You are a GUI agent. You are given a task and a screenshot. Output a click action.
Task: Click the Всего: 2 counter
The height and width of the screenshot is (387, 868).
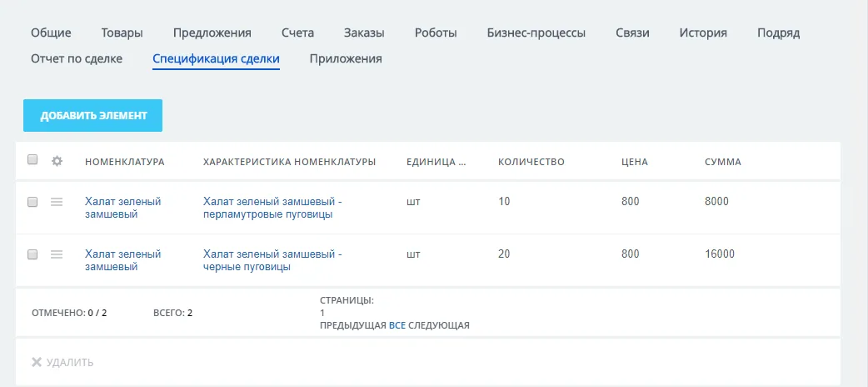[172, 313]
